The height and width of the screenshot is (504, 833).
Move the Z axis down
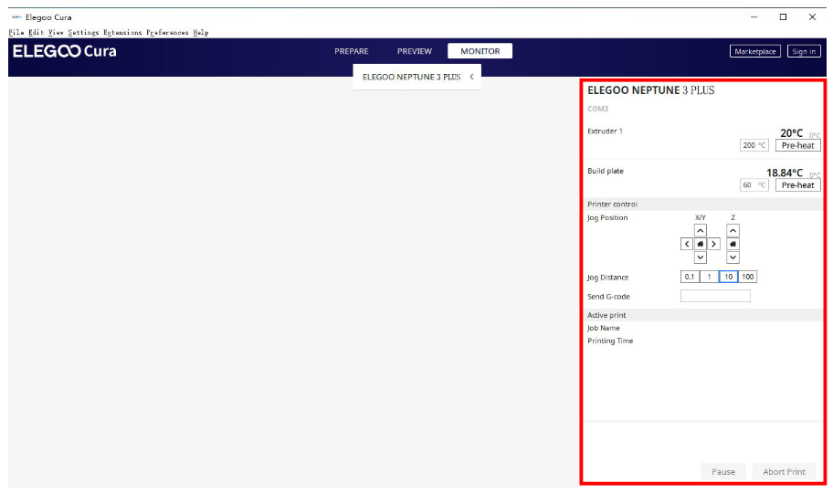[733, 257]
